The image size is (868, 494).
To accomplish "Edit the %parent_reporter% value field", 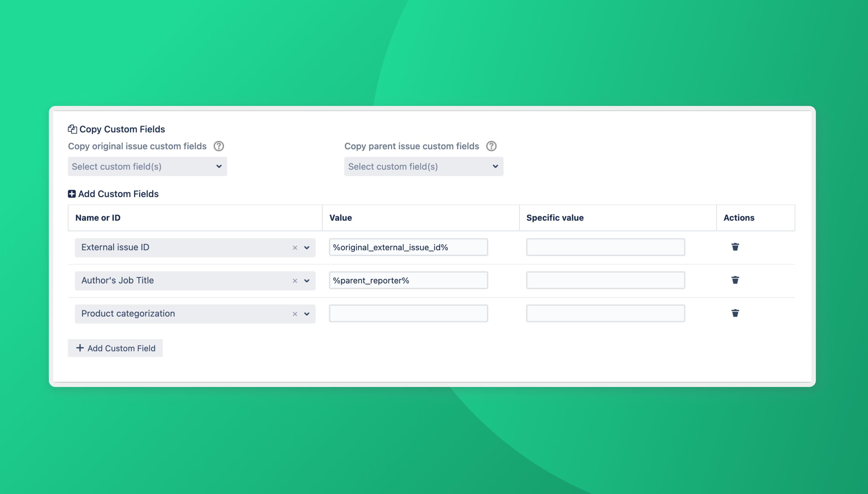I will [x=408, y=280].
